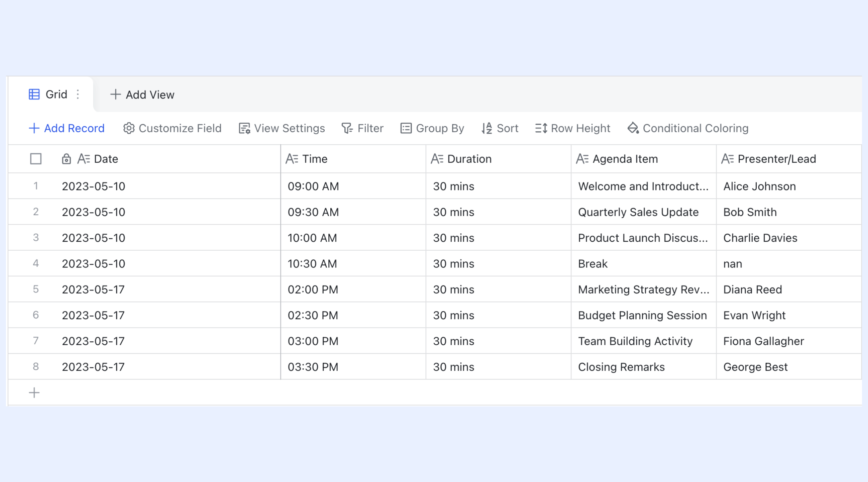
Task: Select the Charlie Davies cell
Action: pyautogui.click(x=789, y=237)
